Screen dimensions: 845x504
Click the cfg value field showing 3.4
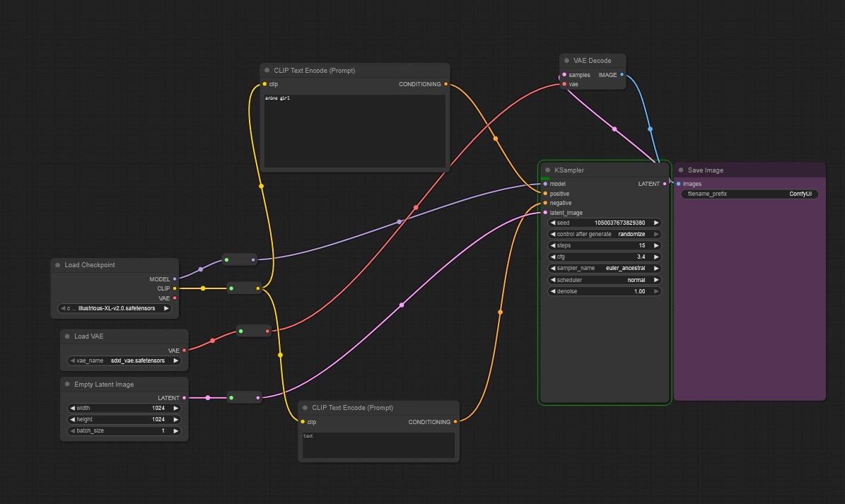(x=604, y=257)
